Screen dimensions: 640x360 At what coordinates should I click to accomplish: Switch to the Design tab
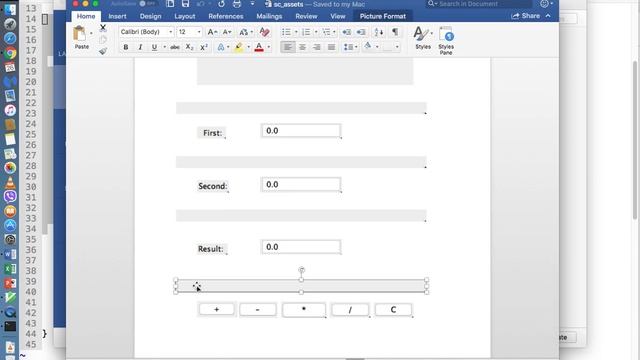point(150,16)
